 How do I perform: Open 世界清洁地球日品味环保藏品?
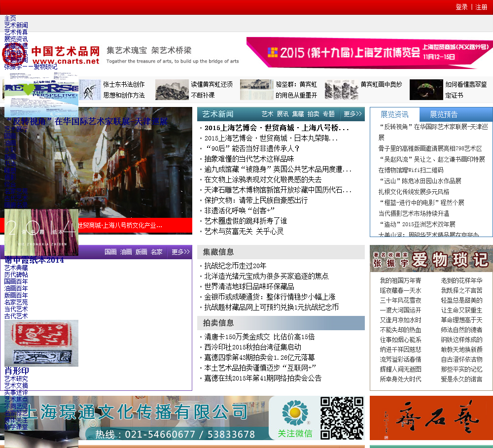pos(249,286)
